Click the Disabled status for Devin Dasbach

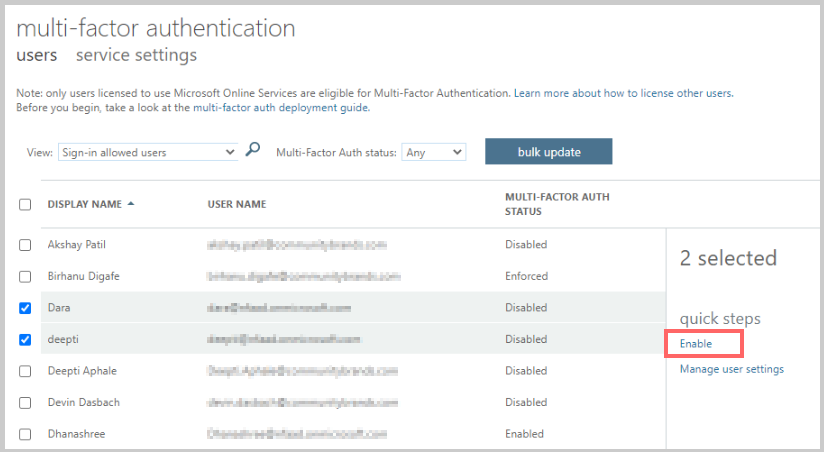pyautogui.click(x=526, y=403)
